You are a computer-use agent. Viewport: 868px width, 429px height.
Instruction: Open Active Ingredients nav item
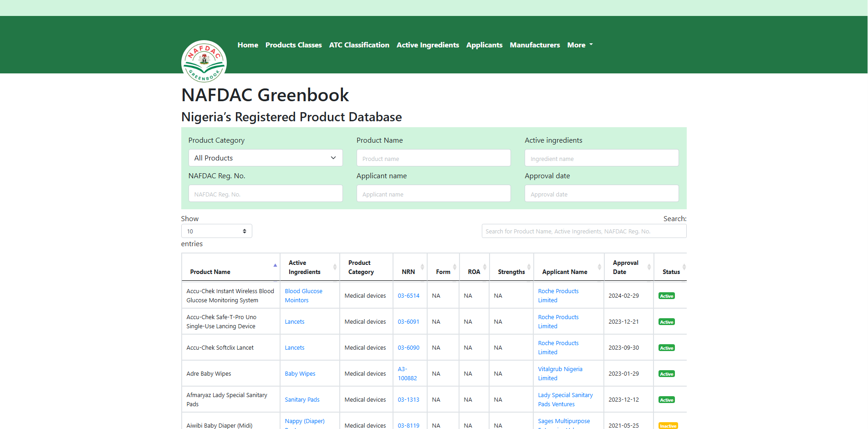click(428, 45)
